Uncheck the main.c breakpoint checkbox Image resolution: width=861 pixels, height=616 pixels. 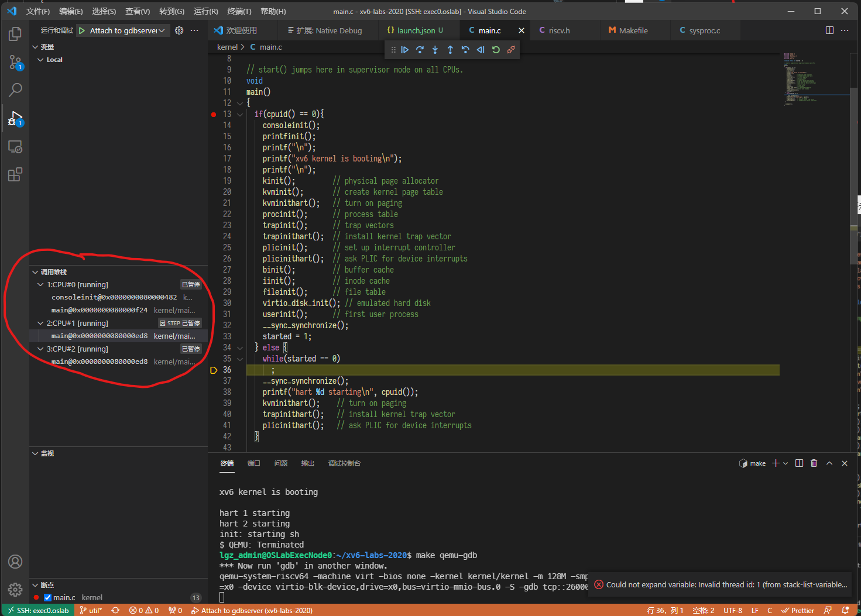tap(48, 597)
